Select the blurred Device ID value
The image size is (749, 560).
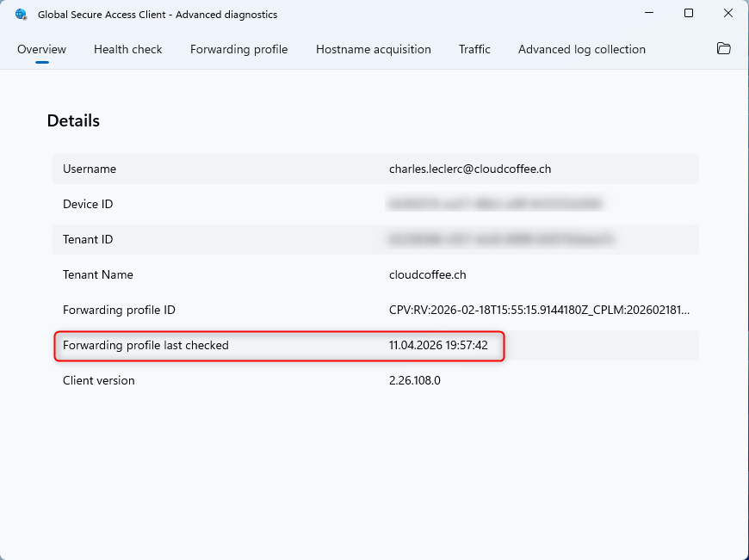click(495, 205)
